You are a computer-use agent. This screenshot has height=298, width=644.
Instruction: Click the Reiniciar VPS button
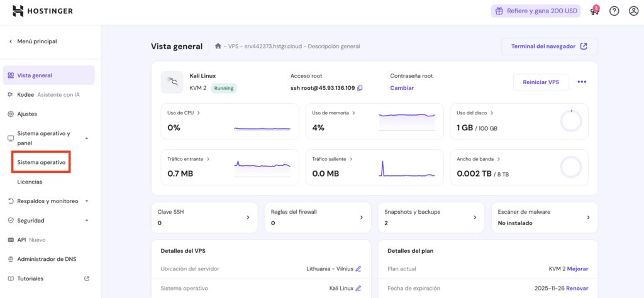coord(541,82)
